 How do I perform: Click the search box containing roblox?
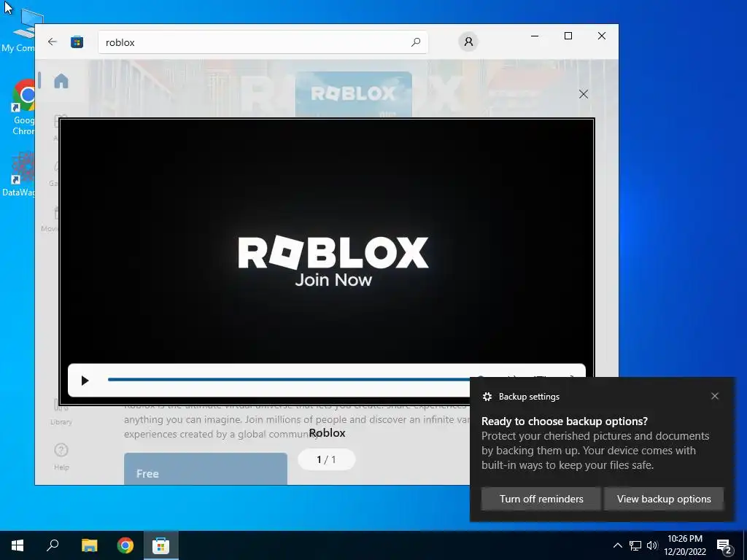(263, 42)
